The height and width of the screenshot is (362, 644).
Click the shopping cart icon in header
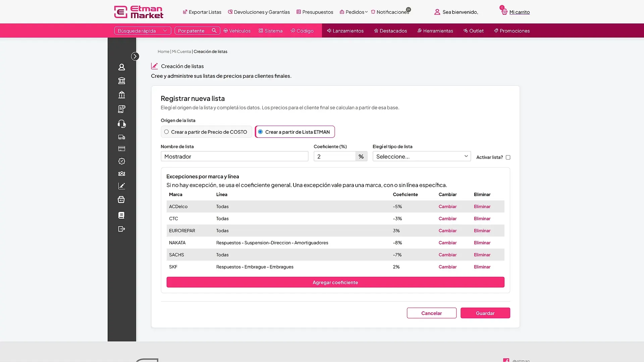[x=504, y=12]
